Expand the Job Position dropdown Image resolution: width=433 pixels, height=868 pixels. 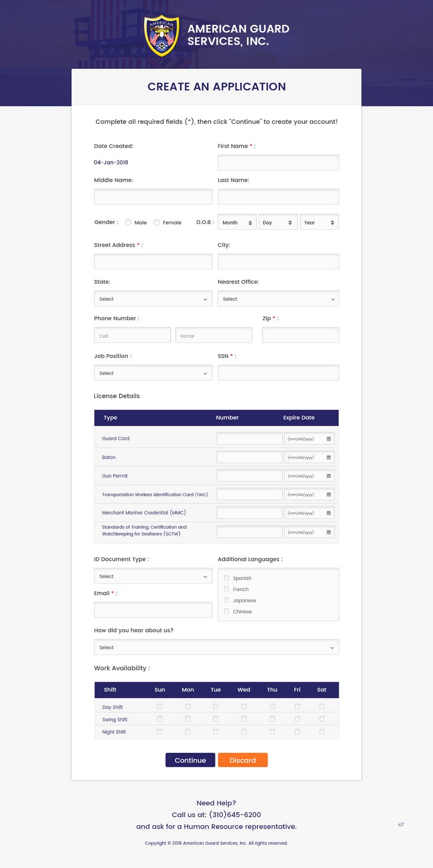tap(153, 373)
